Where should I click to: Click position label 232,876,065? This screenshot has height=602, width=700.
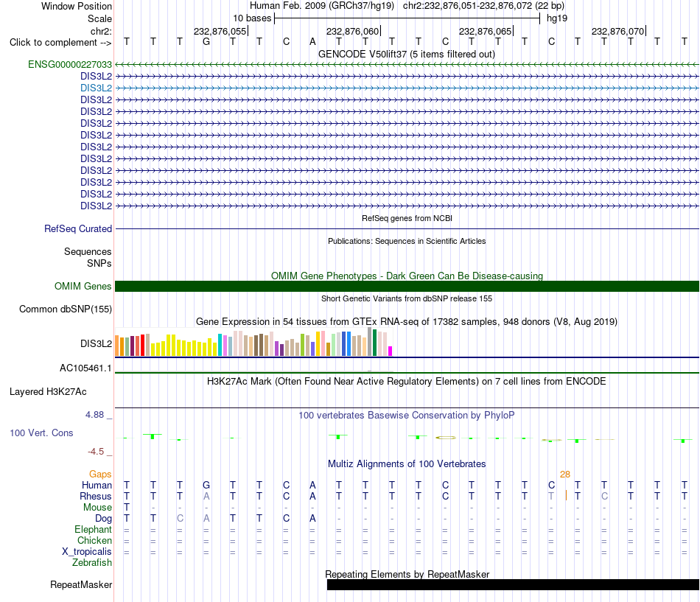click(x=486, y=31)
